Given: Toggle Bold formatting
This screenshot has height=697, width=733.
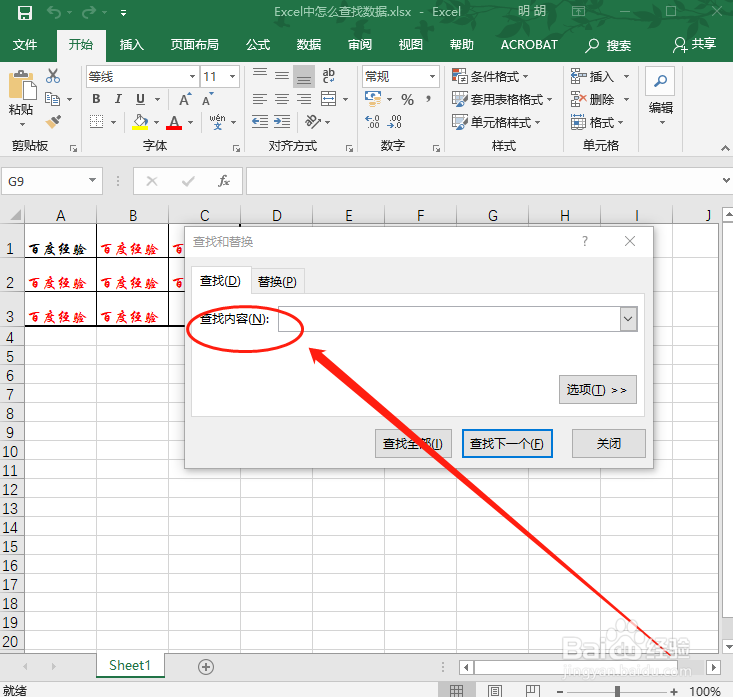Looking at the screenshot, I should point(96,99).
